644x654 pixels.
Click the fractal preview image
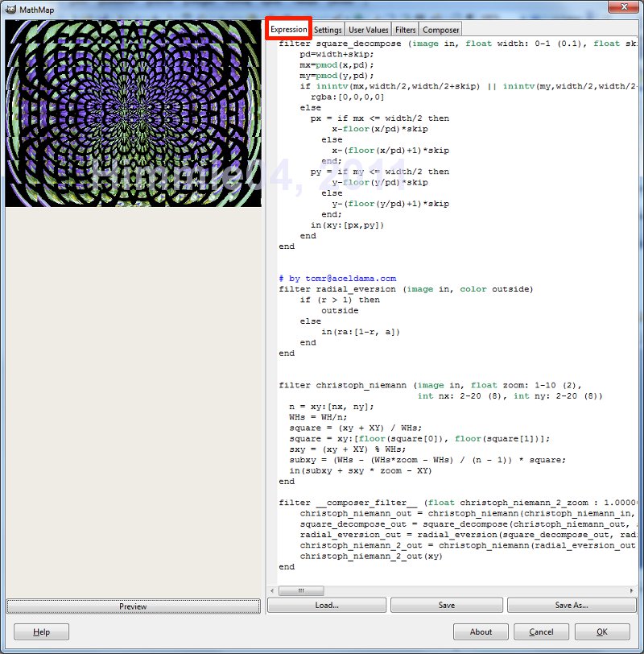[x=134, y=113]
